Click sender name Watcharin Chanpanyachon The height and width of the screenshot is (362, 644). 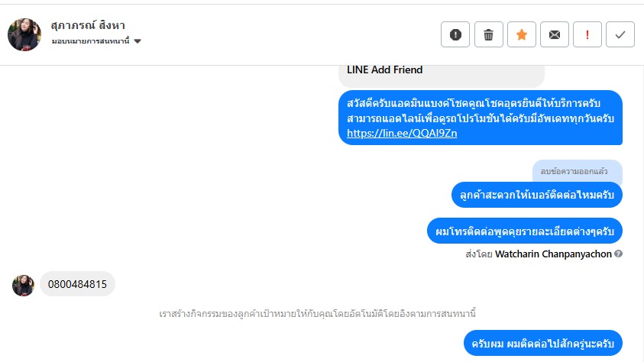pos(553,254)
